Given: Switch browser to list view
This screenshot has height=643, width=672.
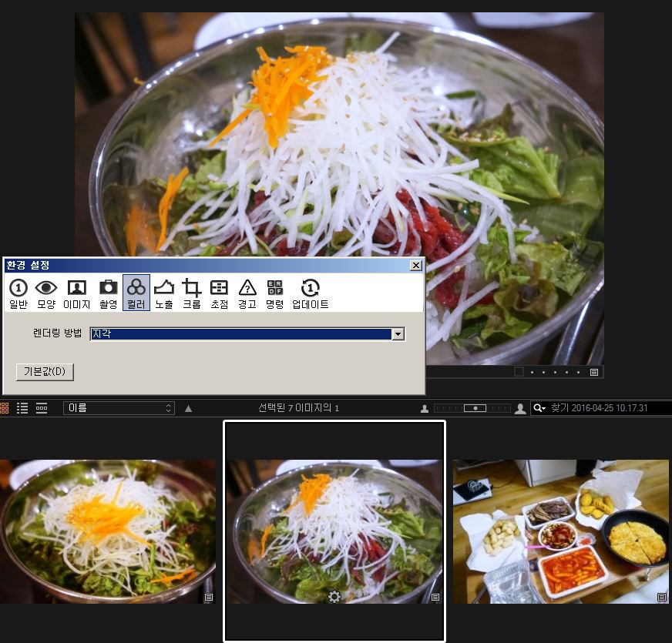Looking at the screenshot, I should (22, 408).
